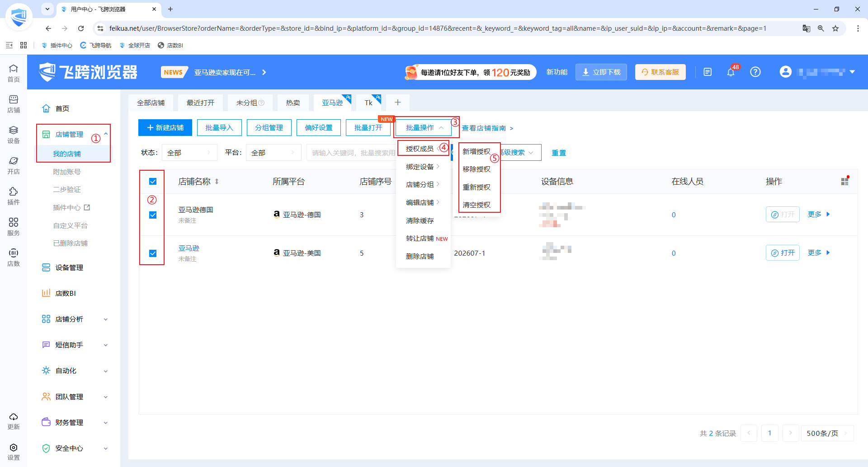Open the 插件 puzzle icon in the left rail
Image resolution: width=868 pixels, height=467 pixels.
pos(14,196)
